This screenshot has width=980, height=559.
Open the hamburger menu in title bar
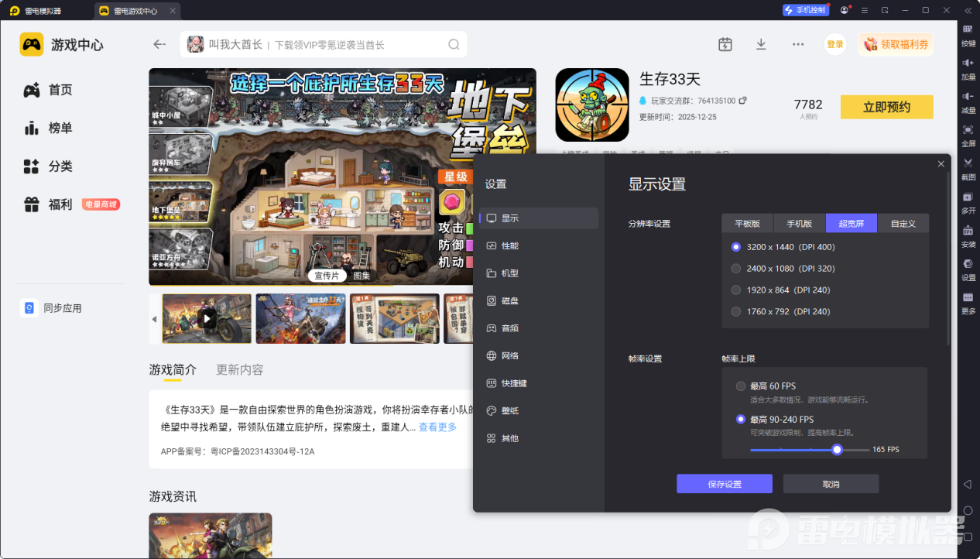click(x=865, y=10)
